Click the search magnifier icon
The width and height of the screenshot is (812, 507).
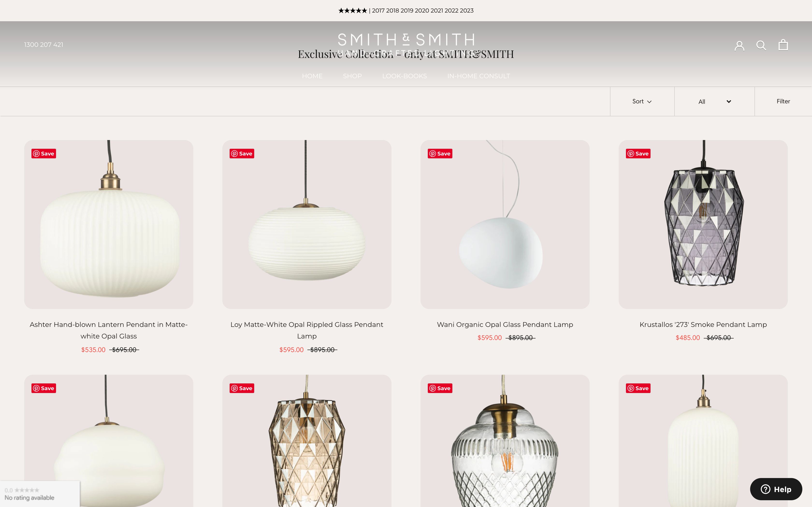(x=761, y=45)
